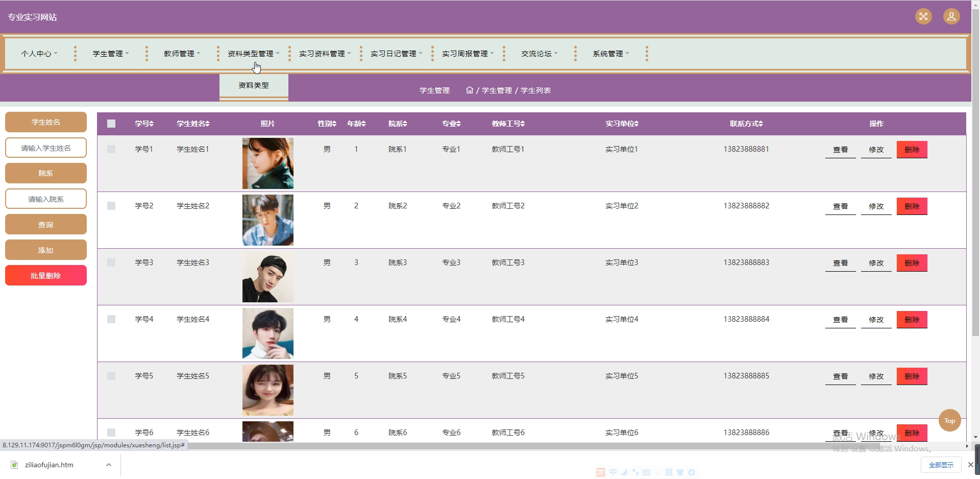Open photo thumbnail of 学生姓名2
This screenshot has height=479, width=980.
268,220
